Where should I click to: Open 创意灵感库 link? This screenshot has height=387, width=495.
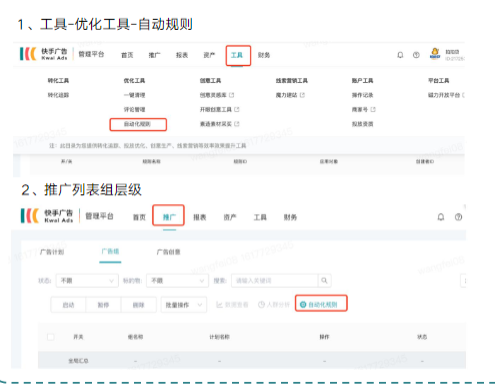point(213,95)
